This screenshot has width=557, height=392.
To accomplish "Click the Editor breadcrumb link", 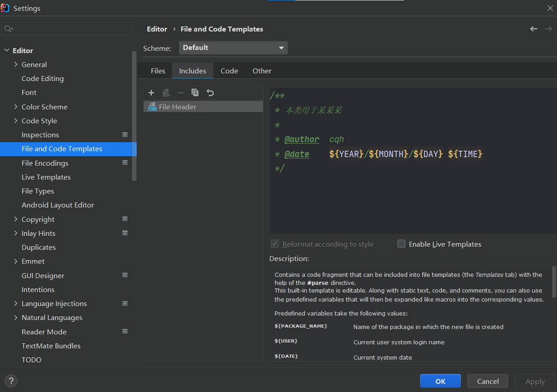I will click(157, 29).
